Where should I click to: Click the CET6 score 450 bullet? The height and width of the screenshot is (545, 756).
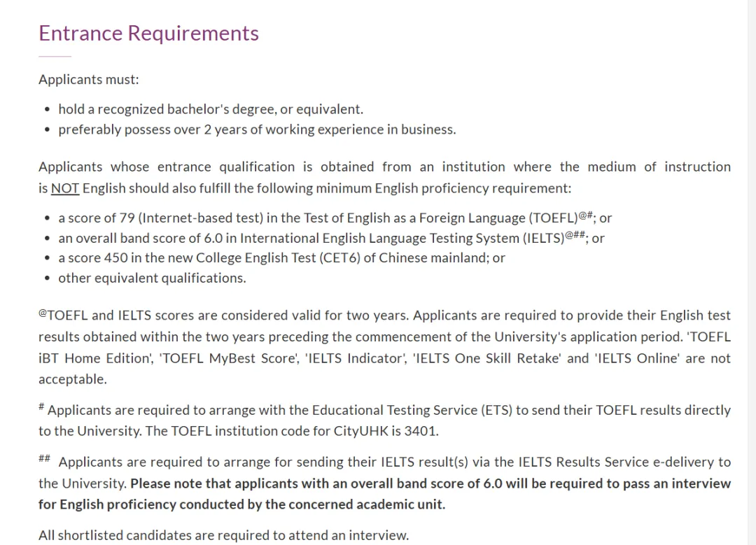[x=281, y=257]
